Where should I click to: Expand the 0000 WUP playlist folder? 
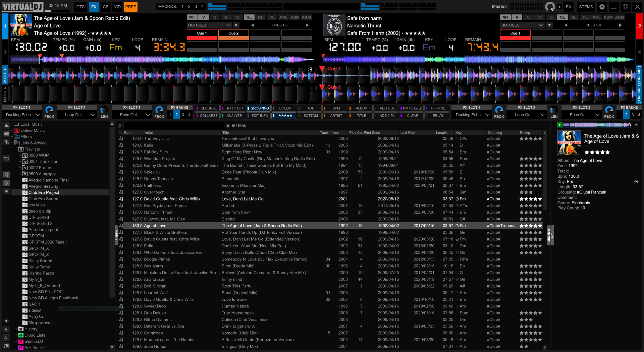click(20, 155)
